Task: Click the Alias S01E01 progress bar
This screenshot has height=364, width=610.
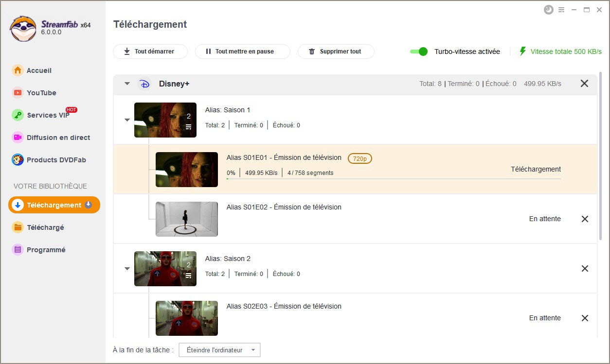Action: tap(394, 179)
